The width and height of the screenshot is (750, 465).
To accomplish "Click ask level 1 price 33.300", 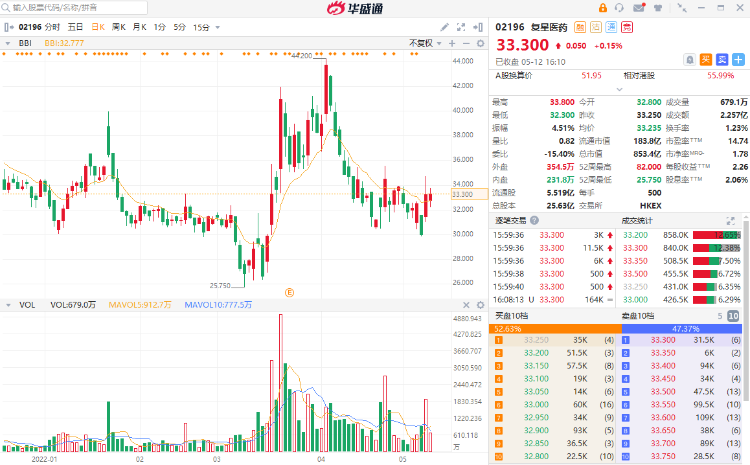I will pyautogui.click(x=663, y=340).
